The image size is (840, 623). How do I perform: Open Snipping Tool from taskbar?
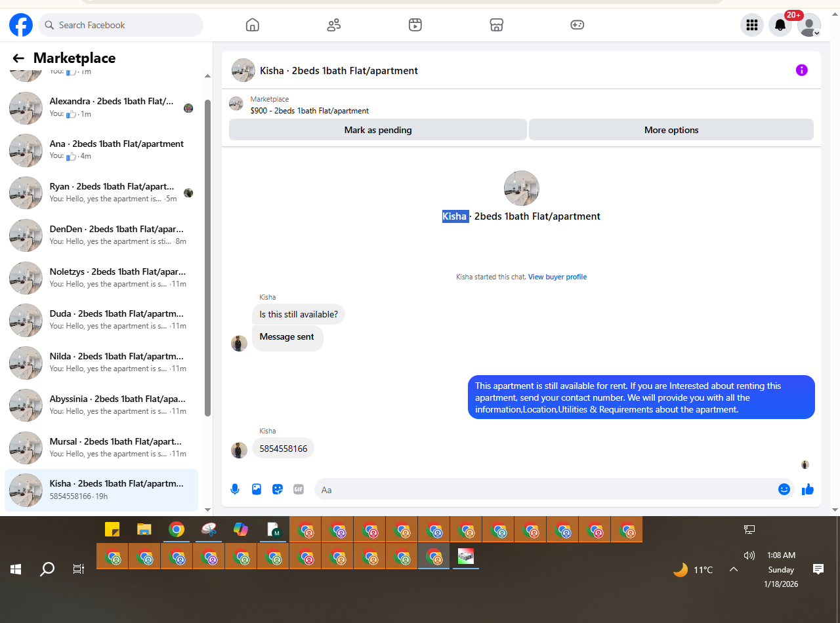point(209,529)
